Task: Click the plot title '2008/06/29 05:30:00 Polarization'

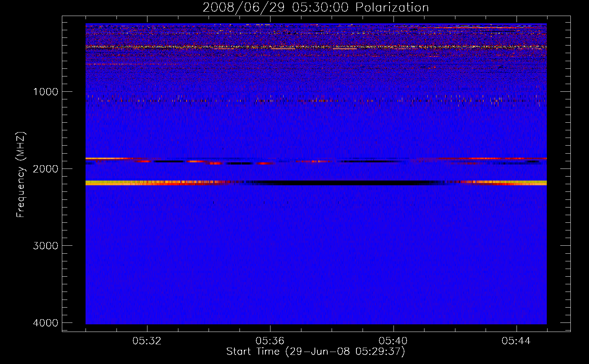Action: click(316, 7)
